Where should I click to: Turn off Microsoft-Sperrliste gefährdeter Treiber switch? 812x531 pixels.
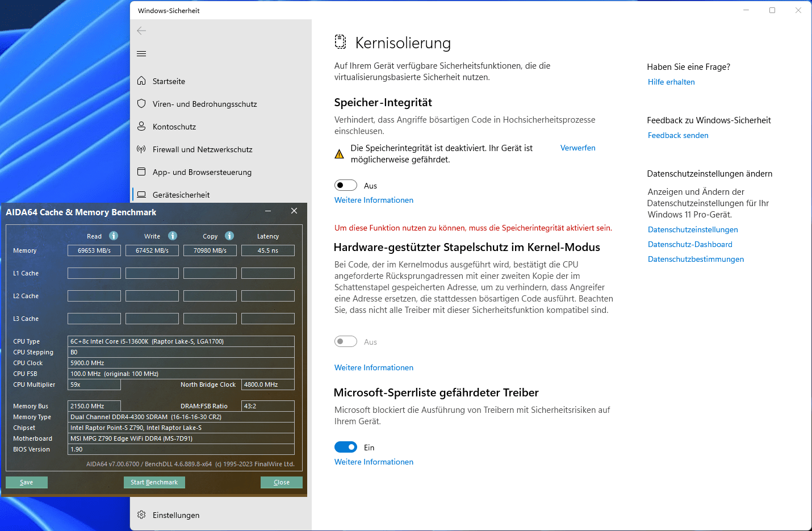[346, 447]
